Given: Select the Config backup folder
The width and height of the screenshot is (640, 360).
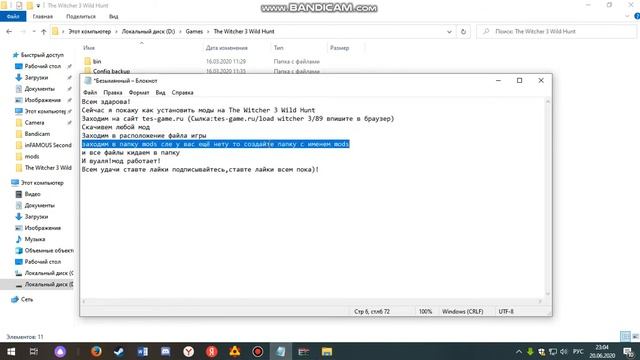Looking at the screenshot, I should tap(111, 71).
